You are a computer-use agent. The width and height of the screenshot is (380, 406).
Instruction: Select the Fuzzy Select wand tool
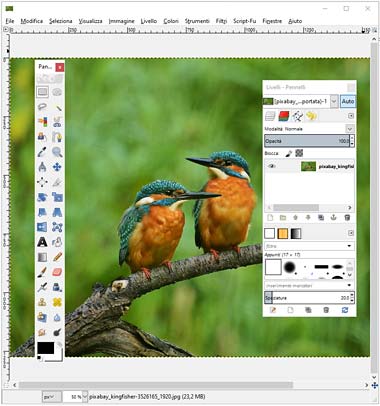pyautogui.click(x=57, y=107)
